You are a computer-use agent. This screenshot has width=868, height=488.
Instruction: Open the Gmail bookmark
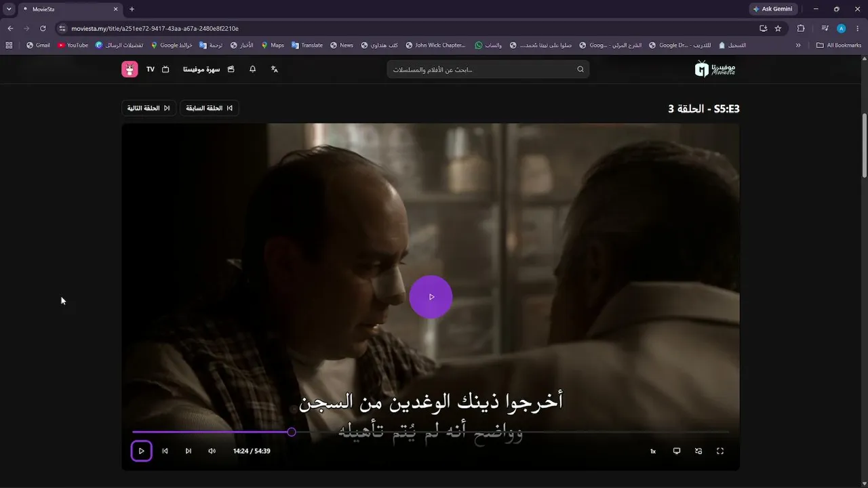(x=38, y=45)
